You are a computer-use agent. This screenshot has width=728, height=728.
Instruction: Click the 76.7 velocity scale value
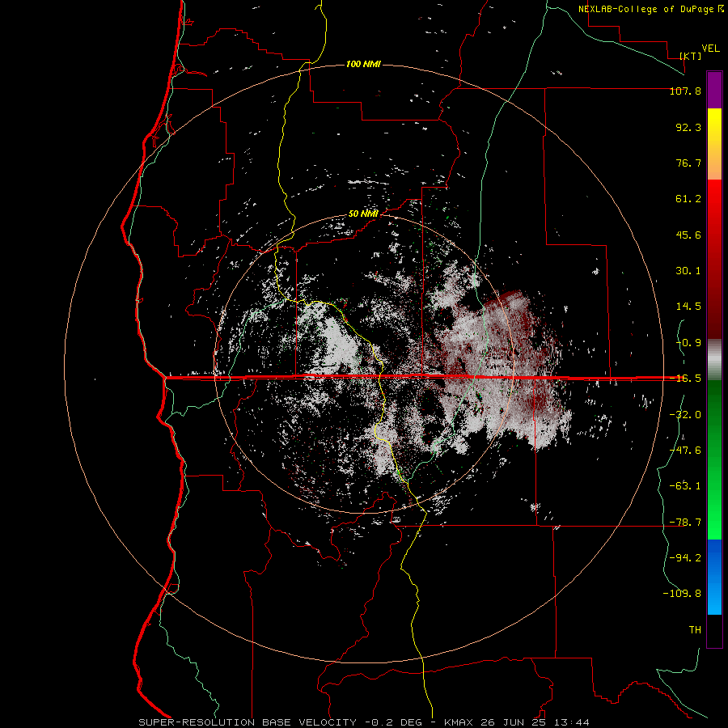pos(688,163)
